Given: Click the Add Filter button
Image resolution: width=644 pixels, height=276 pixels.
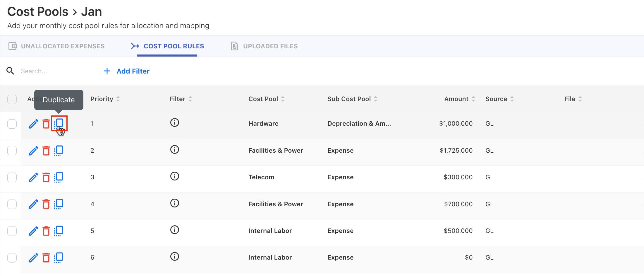Looking at the screenshot, I should pyautogui.click(x=127, y=71).
